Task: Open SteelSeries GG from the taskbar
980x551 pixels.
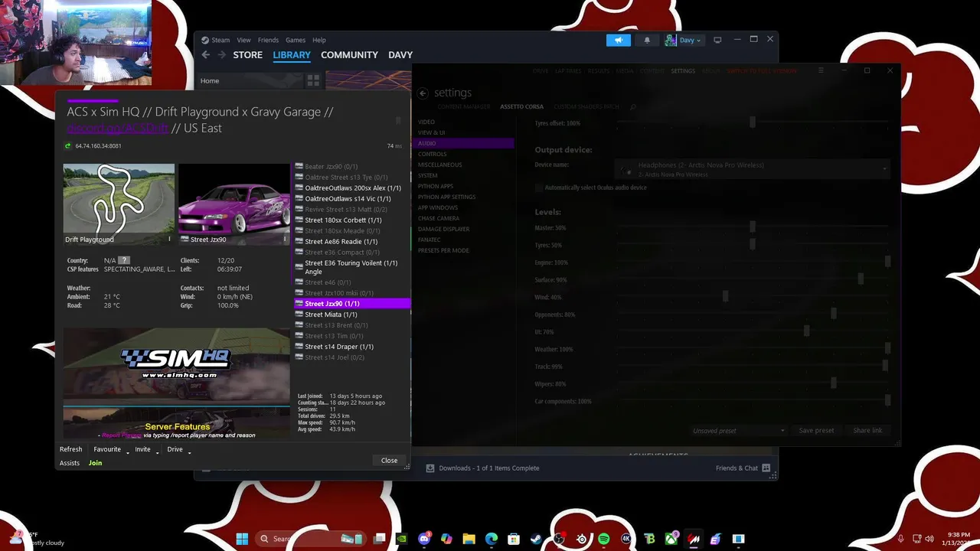Action: click(x=581, y=539)
